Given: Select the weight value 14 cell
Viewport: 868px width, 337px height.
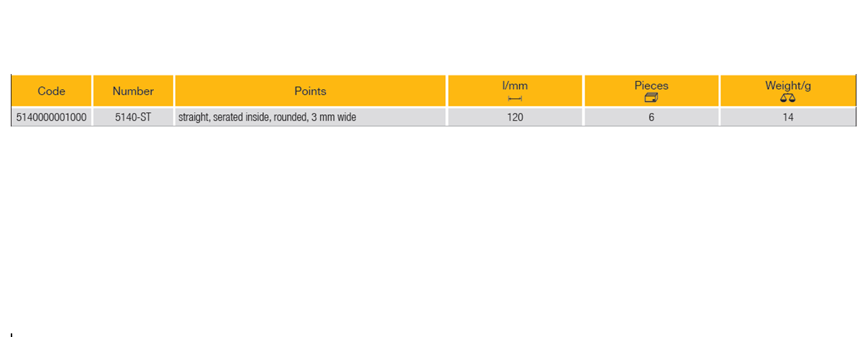Looking at the screenshot, I should coord(788,117).
